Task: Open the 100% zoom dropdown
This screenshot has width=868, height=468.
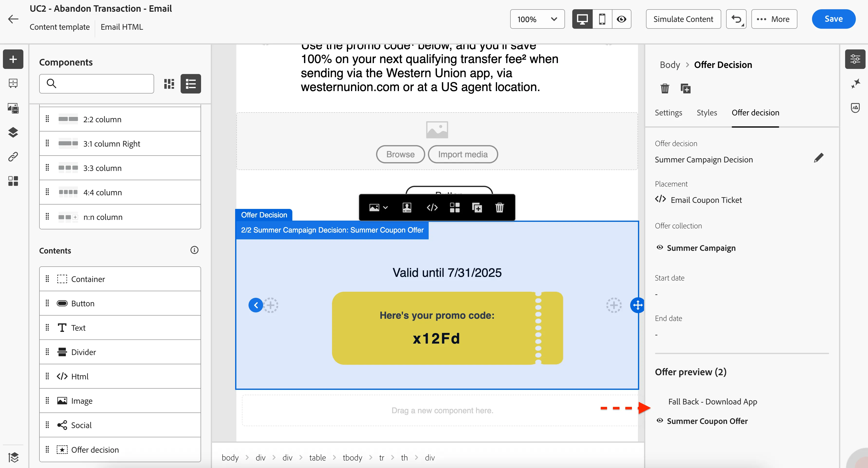Action: coord(537,19)
